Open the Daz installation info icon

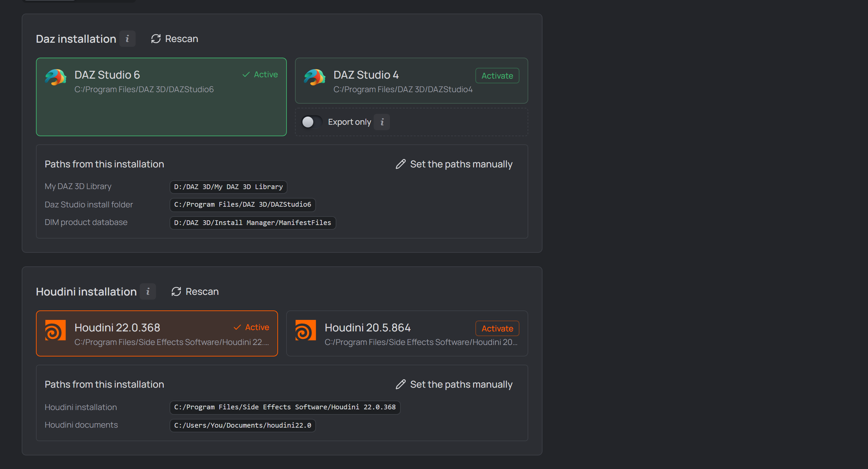click(127, 39)
